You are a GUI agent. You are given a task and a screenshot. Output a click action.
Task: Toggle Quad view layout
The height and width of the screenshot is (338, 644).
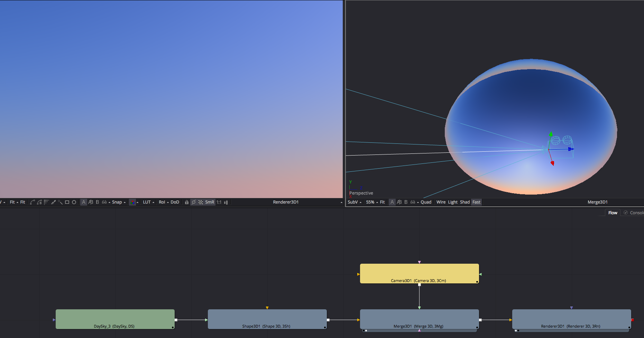pyautogui.click(x=426, y=202)
